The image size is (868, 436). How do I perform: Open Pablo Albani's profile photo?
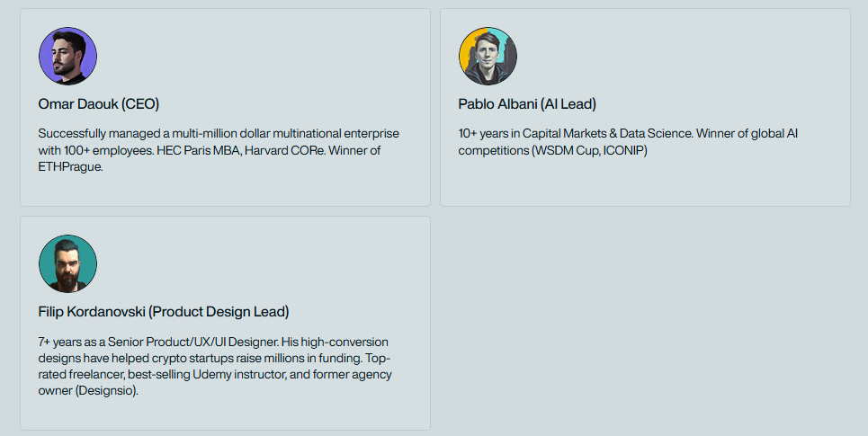488,56
